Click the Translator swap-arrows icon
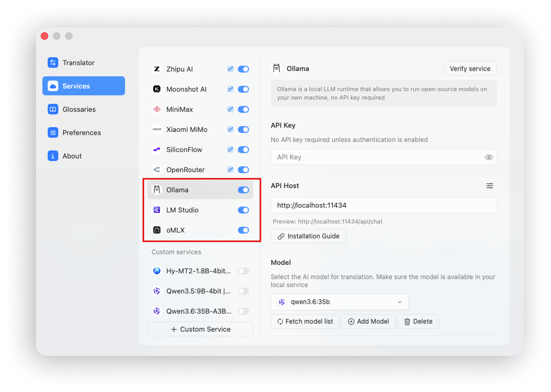This screenshot has width=551, height=392. click(x=52, y=63)
